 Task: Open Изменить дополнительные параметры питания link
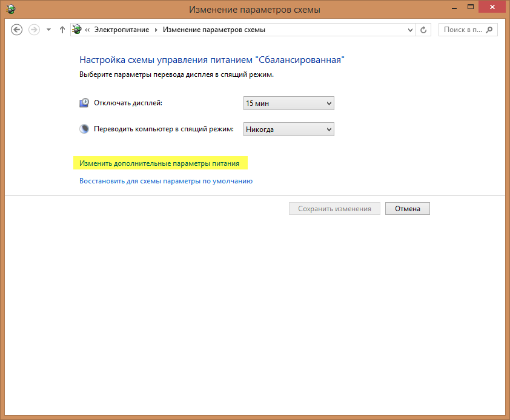click(159, 163)
